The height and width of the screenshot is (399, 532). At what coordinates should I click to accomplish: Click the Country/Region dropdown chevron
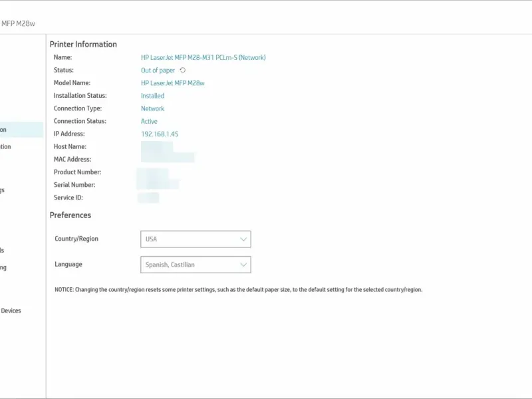(x=243, y=239)
